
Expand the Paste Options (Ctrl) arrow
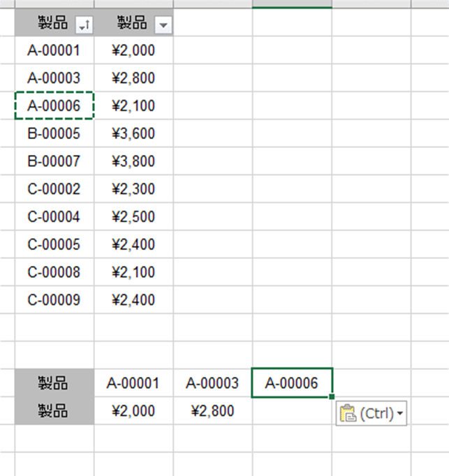(x=400, y=413)
